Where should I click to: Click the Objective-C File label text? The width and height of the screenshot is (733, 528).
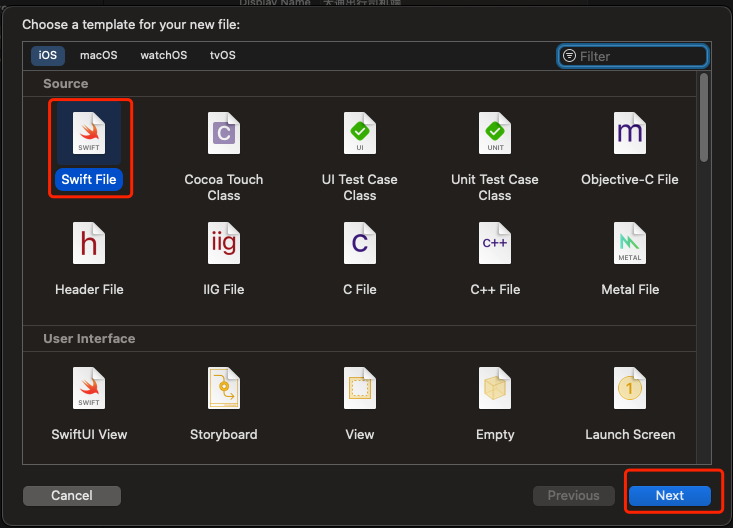tap(630, 180)
